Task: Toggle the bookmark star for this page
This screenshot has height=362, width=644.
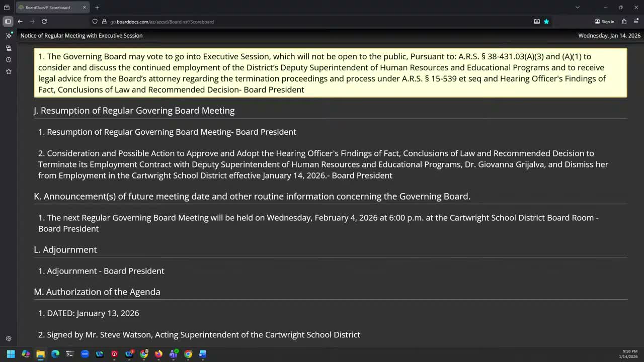Action: click(546, 22)
